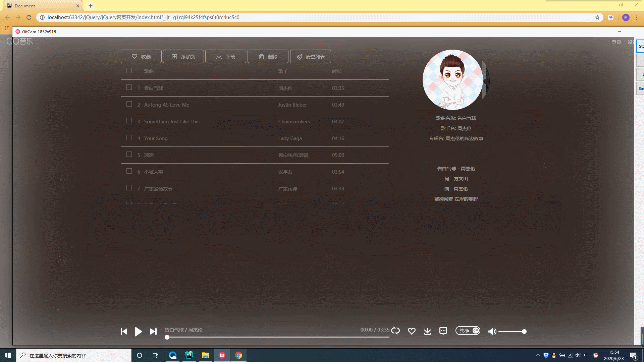
Task: Open the comments bubble icon
Action: click(x=443, y=331)
